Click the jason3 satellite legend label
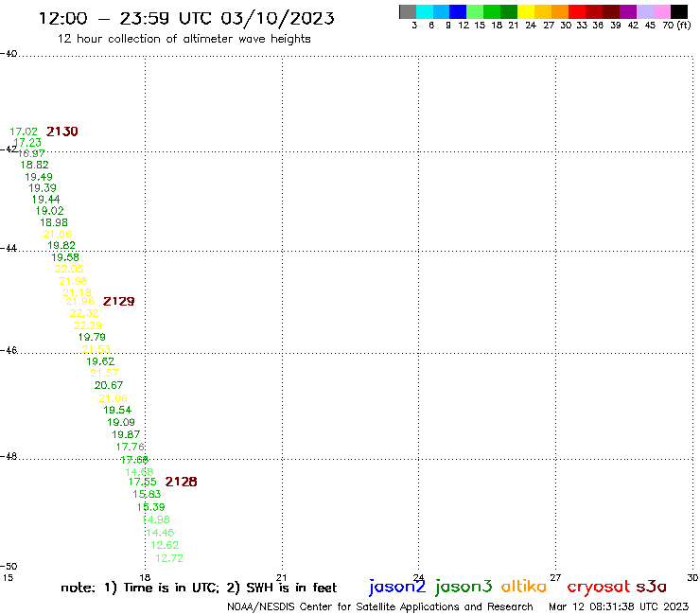This screenshot has height=615, width=700. point(464,587)
